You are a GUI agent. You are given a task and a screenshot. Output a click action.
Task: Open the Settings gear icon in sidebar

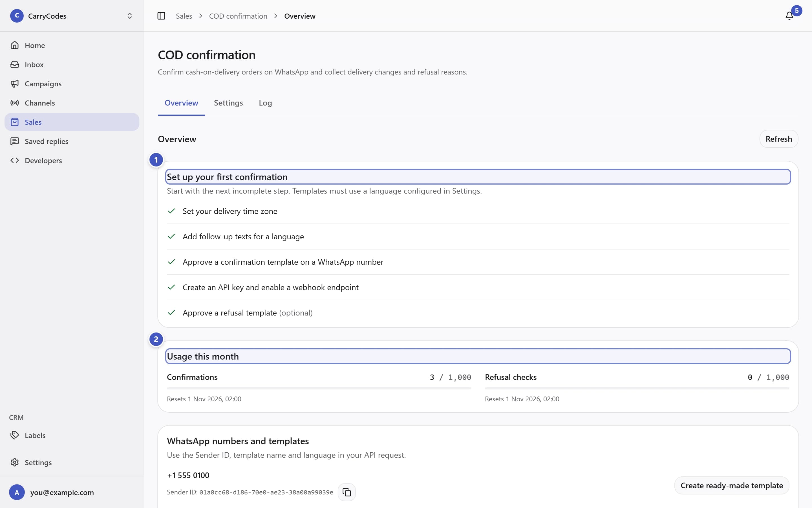[x=14, y=462]
